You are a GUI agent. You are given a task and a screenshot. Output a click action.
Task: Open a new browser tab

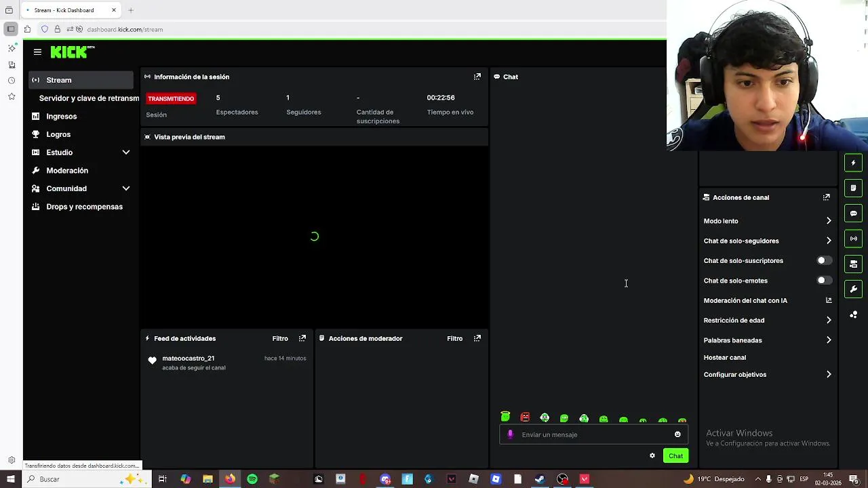click(131, 10)
